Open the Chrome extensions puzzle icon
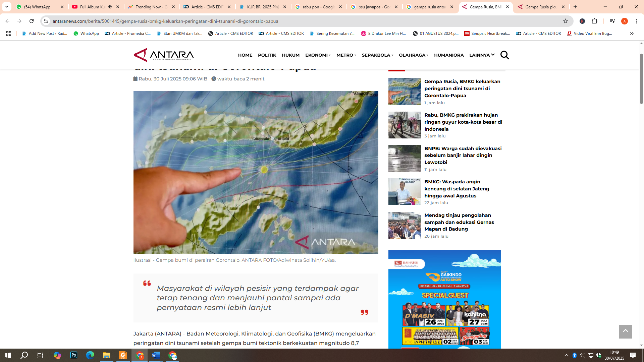The width and height of the screenshot is (644, 362). pos(594,21)
